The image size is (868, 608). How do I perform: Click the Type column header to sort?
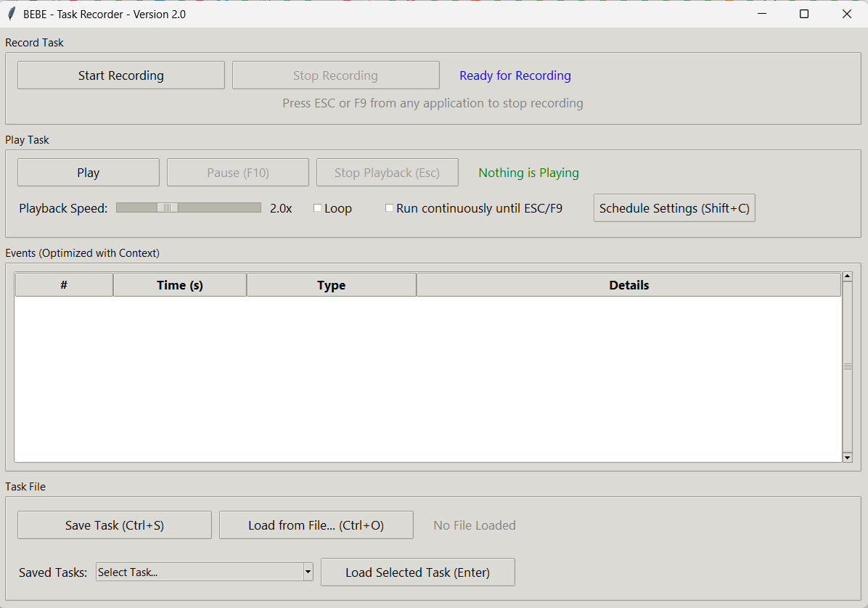tap(331, 284)
